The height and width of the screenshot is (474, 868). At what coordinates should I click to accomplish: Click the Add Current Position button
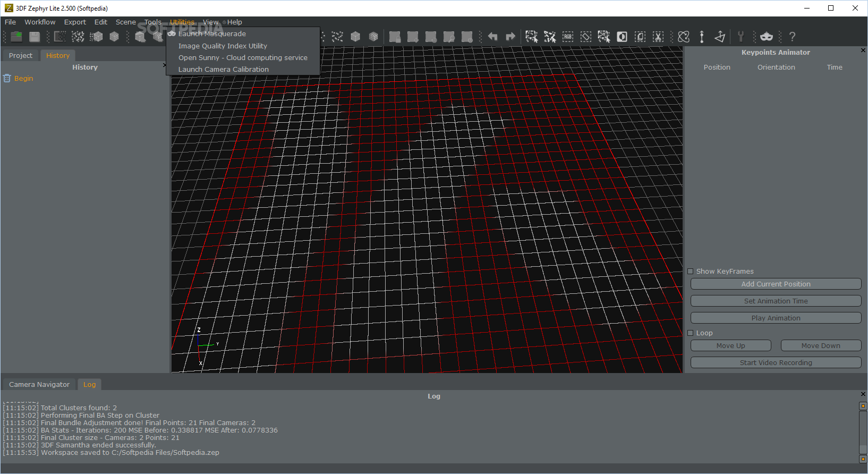point(776,284)
